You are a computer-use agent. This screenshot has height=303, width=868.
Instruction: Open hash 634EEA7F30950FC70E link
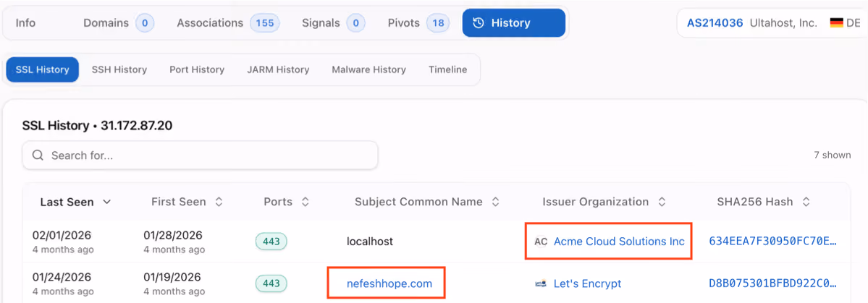[772, 241]
